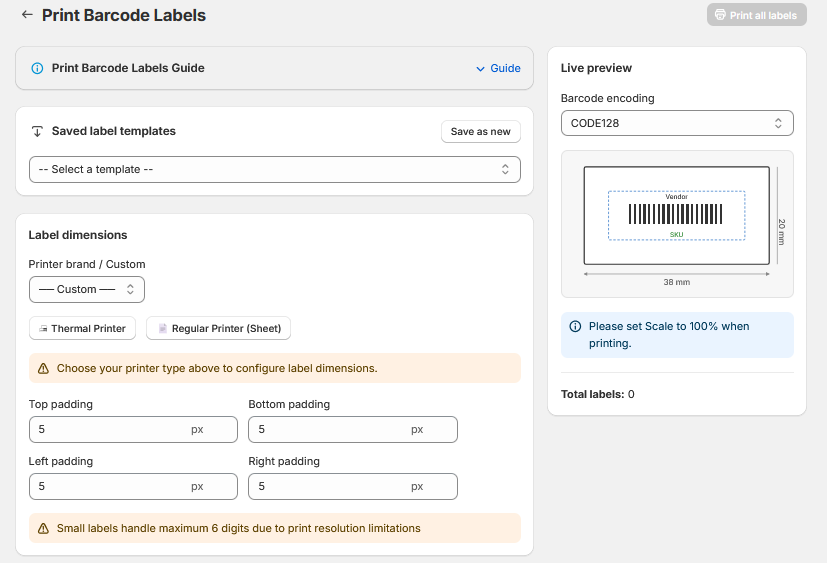This screenshot has width=827, height=563.
Task: Focus the Right padding input field
Action: 353,486
